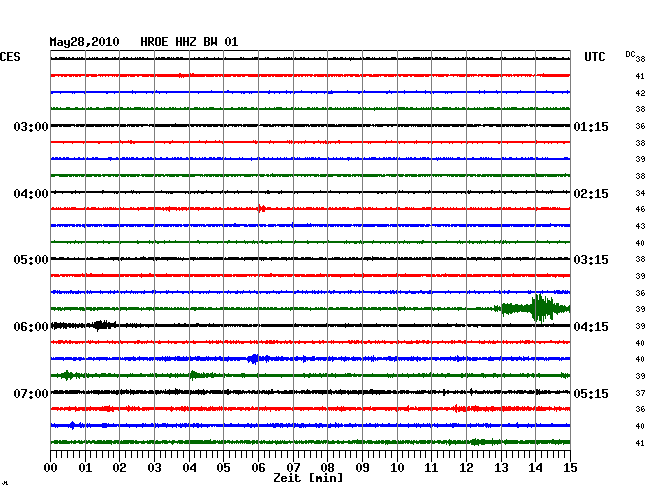Screen dimensions: 650x494
Task: Select the DC value 42
Action: (640, 93)
